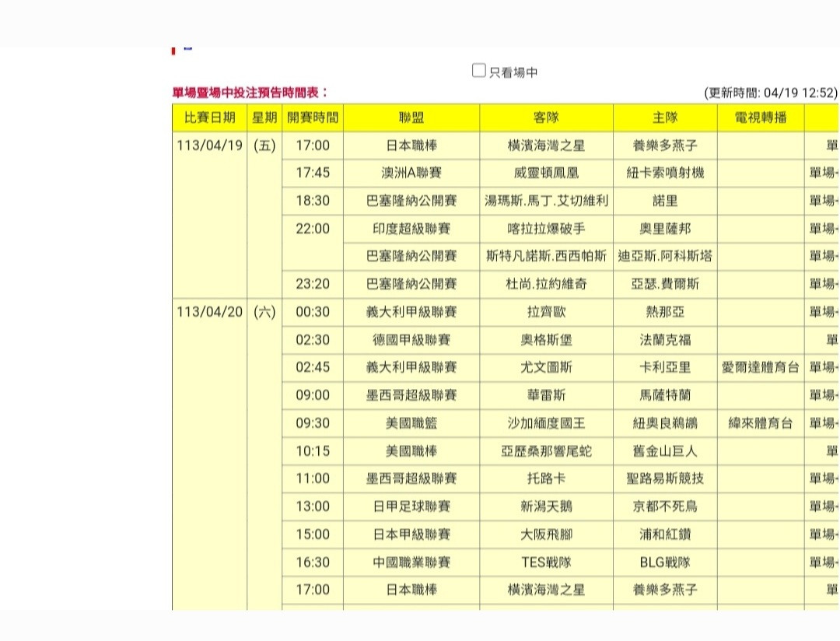Select the 德國甲級聯賽 league cell

(411, 340)
